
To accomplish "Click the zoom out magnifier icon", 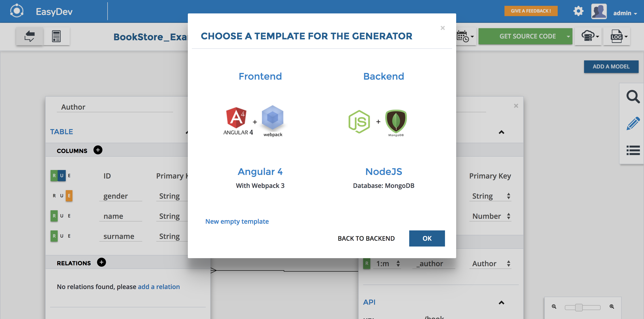I will click(554, 307).
